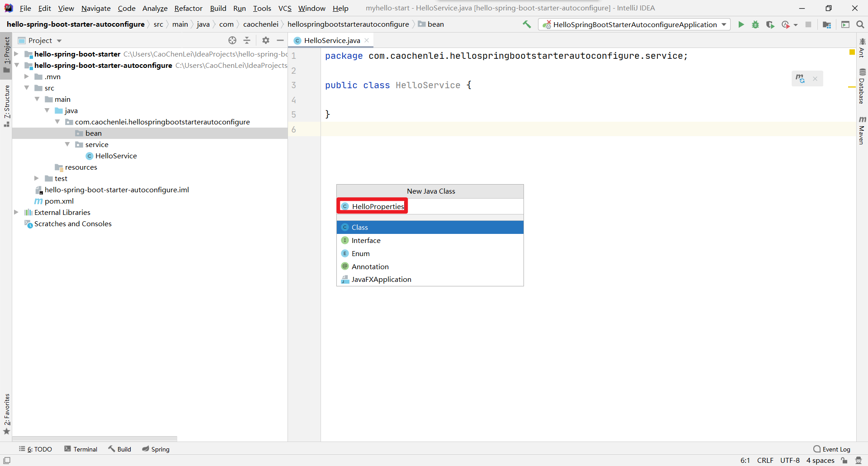Open the Maven side panel

click(862, 130)
